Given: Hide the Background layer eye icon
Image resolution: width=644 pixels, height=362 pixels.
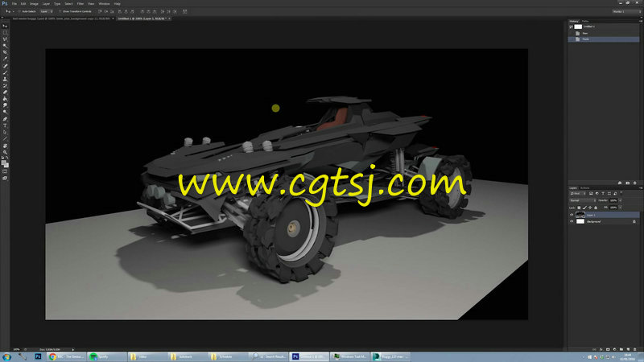Looking at the screenshot, I should coord(572,221).
